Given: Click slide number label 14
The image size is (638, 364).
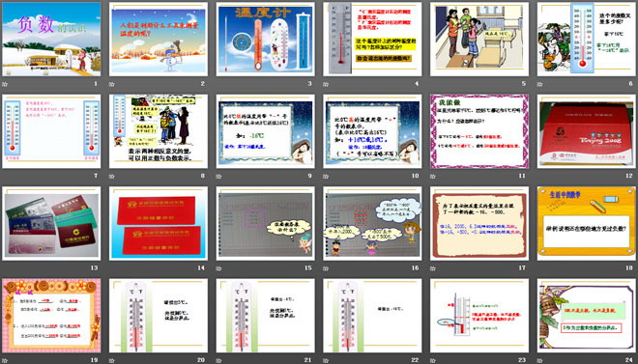Looking at the screenshot, I should coord(201,267).
